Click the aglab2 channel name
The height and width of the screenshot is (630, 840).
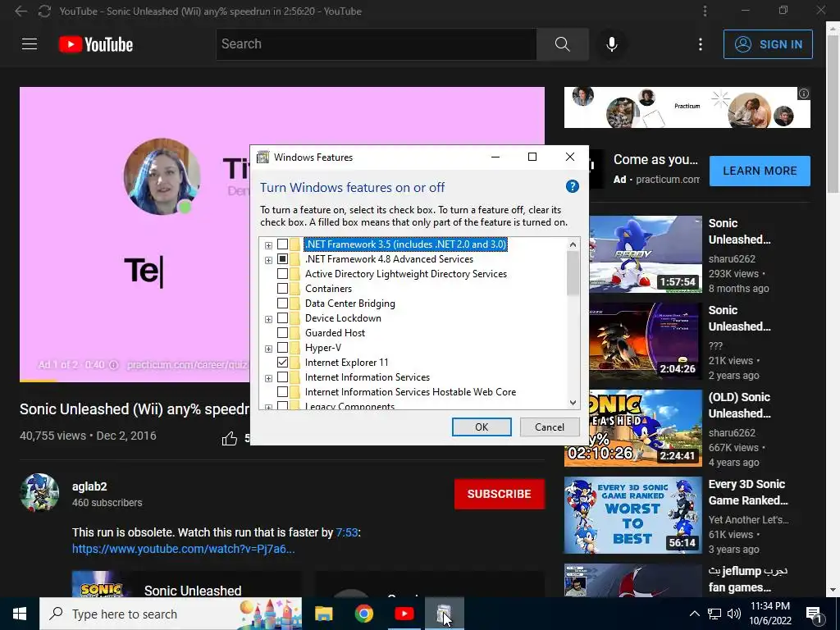pos(89,486)
